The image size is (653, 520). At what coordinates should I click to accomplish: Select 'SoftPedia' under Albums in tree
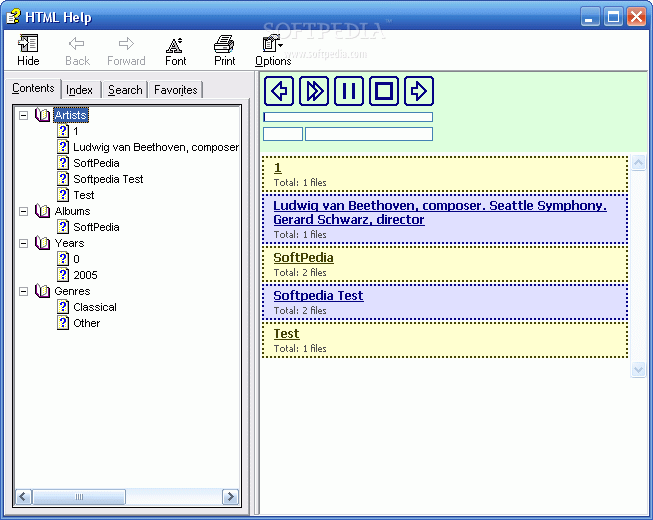96,227
